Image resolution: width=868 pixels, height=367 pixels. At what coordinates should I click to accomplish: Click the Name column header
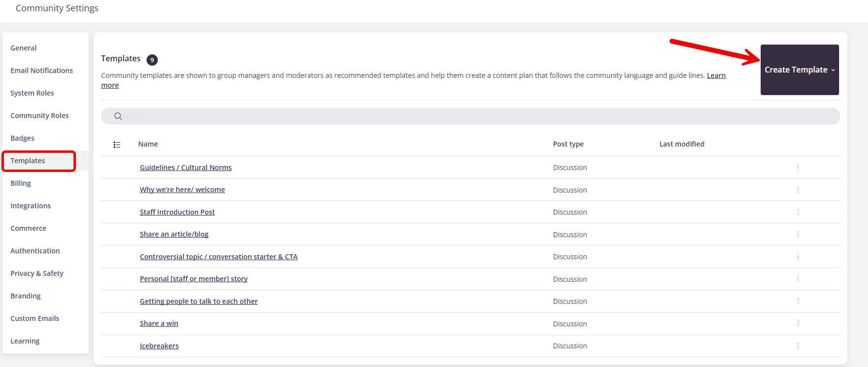click(x=148, y=144)
